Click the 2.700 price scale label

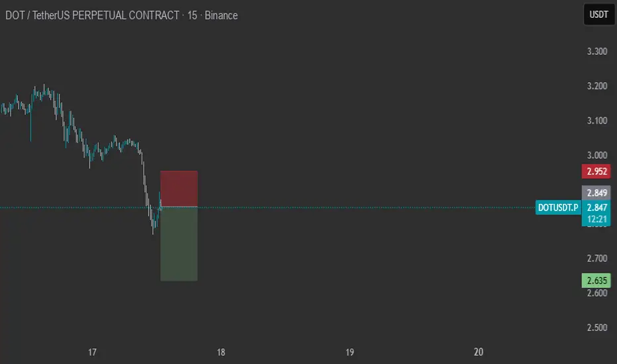click(x=596, y=258)
